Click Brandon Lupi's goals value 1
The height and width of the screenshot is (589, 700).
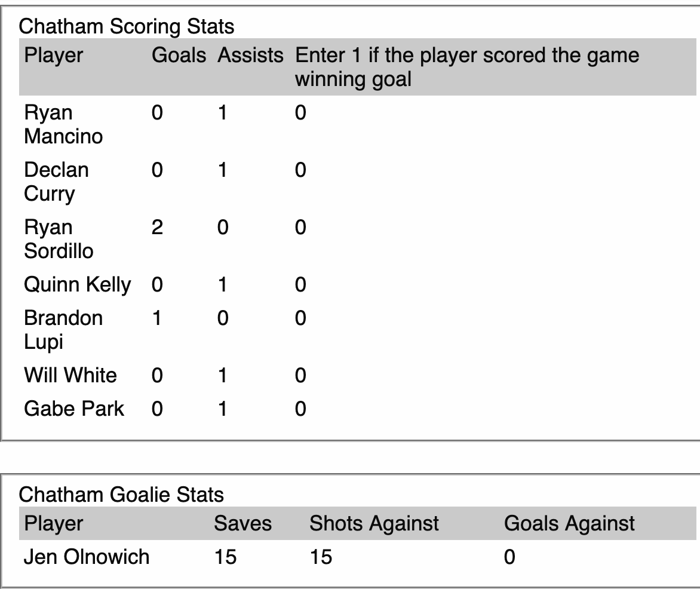157,318
